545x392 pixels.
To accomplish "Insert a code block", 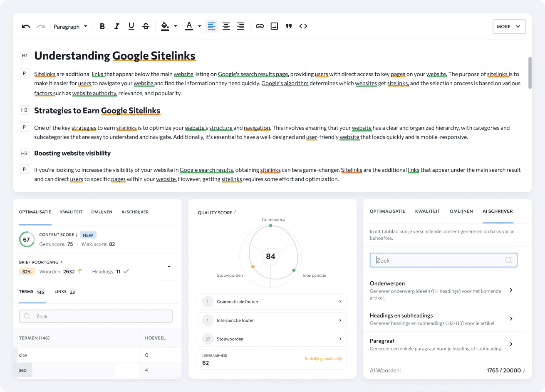I will [x=303, y=26].
